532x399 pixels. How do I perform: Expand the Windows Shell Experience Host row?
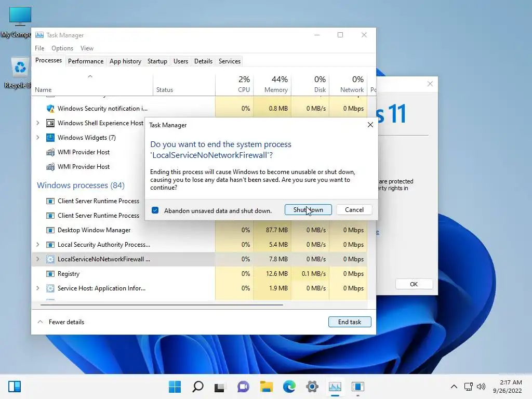tap(37, 123)
